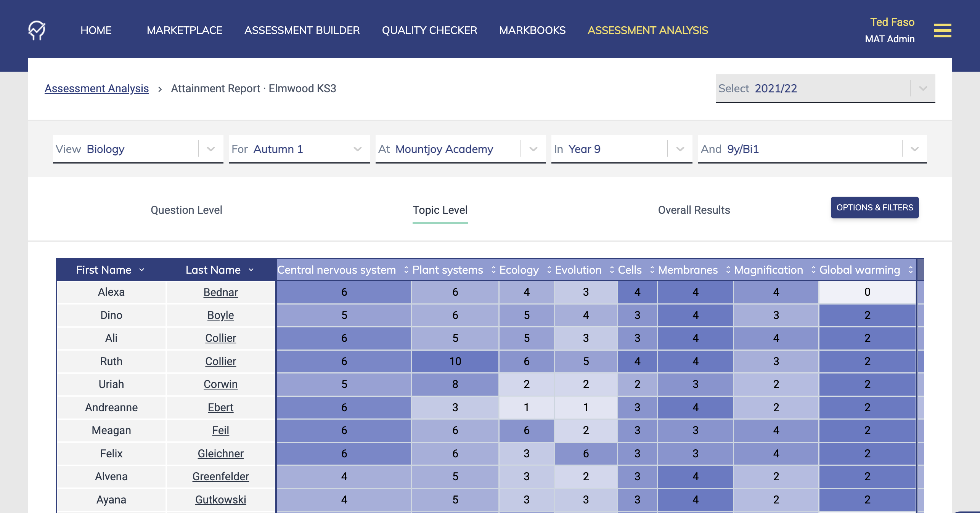Open Ruth Collier's student record
The image size is (980, 513).
(x=220, y=361)
